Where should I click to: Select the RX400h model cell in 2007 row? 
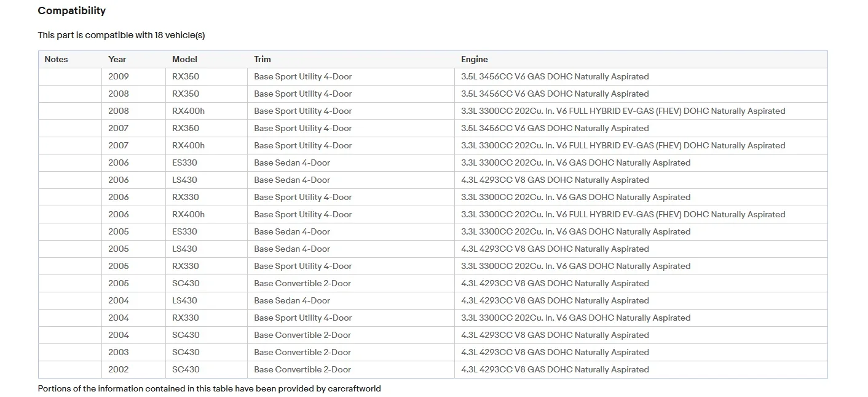(x=207, y=146)
